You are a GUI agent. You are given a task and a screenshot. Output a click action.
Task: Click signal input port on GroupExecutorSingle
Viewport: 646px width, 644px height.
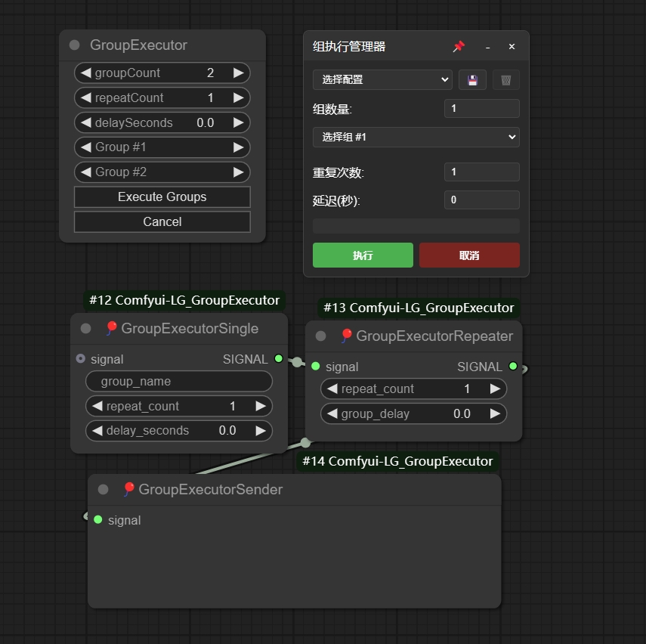coord(80,359)
